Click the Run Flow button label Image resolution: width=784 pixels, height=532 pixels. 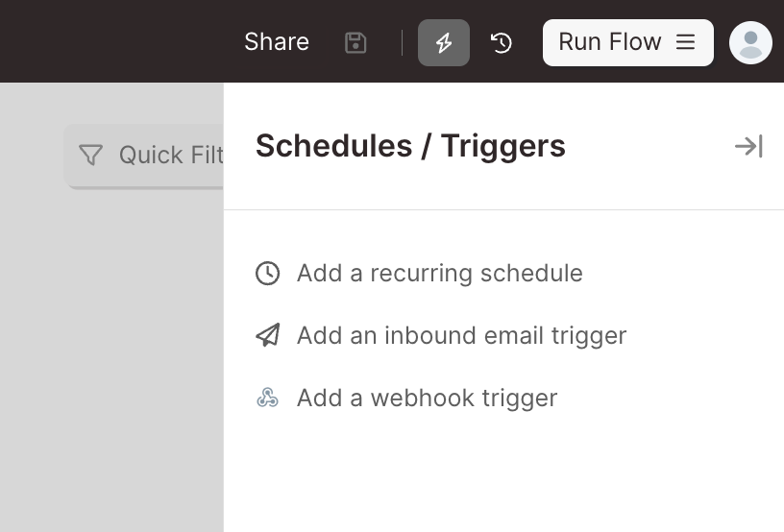pyautogui.click(x=610, y=42)
